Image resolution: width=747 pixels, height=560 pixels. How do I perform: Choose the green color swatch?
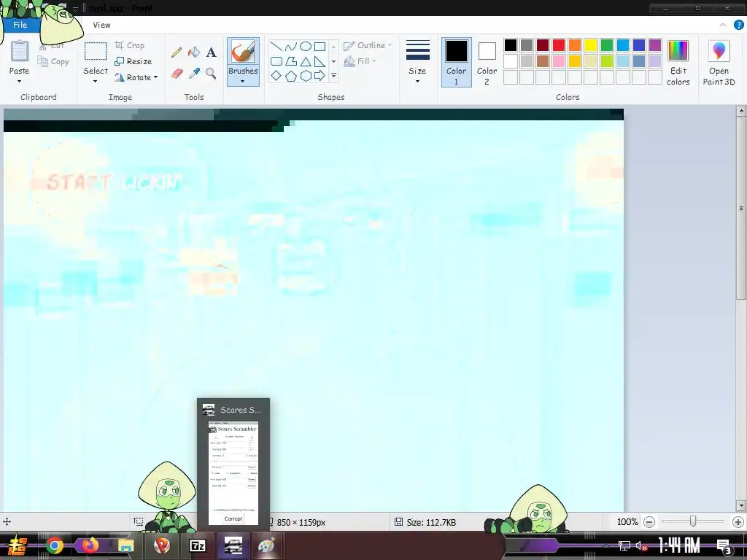pyautogui.click(x=606, y=45)
